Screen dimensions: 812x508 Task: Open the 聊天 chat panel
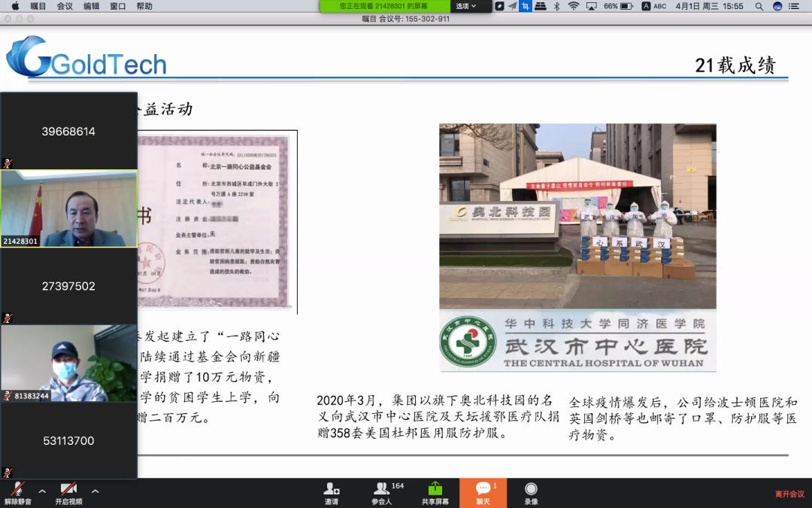point(483,493)
